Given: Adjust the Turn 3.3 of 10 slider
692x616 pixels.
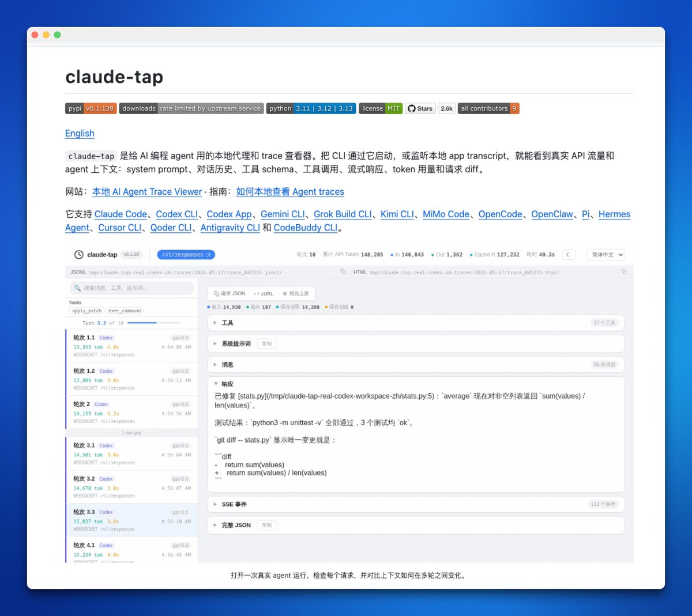Looking at the screenshot, I should (154, 323).
